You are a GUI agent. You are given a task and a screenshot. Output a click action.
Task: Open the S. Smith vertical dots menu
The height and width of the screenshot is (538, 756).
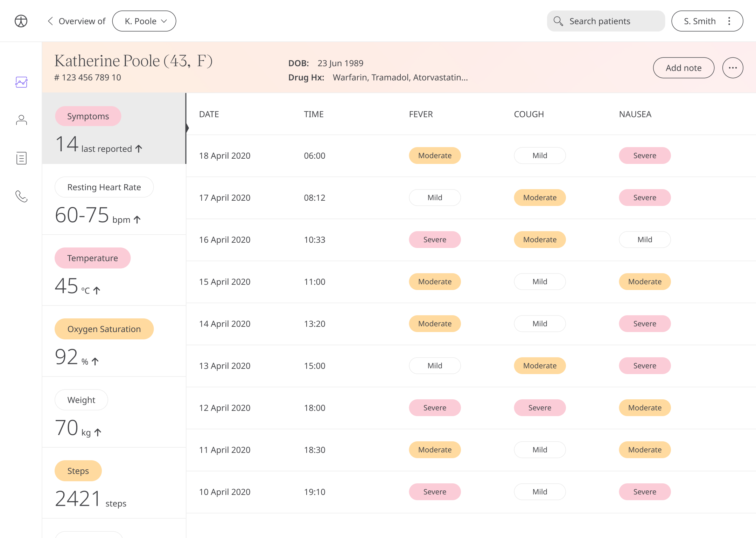729,21
